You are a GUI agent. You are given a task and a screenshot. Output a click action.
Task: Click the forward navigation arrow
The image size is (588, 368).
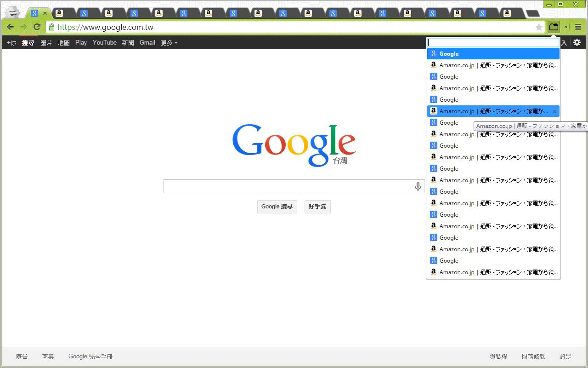coord(23,27)
